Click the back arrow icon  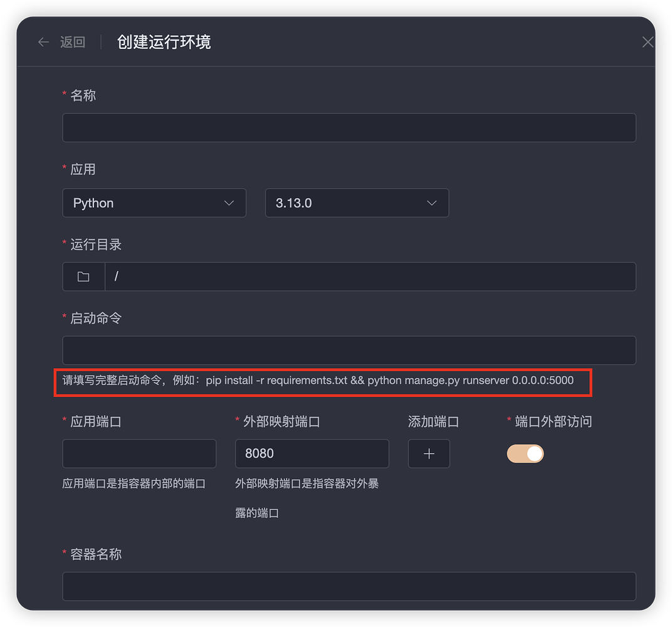43,42
